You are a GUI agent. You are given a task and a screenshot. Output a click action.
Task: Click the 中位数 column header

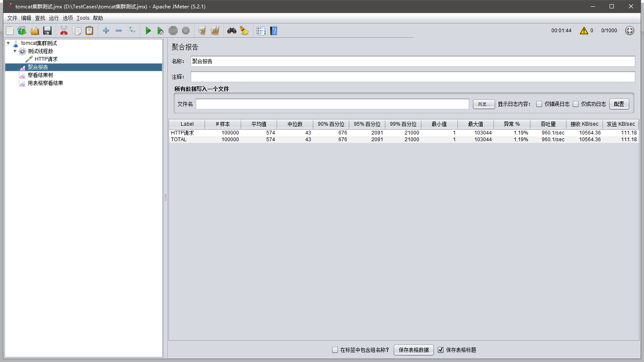pos(295,124)
